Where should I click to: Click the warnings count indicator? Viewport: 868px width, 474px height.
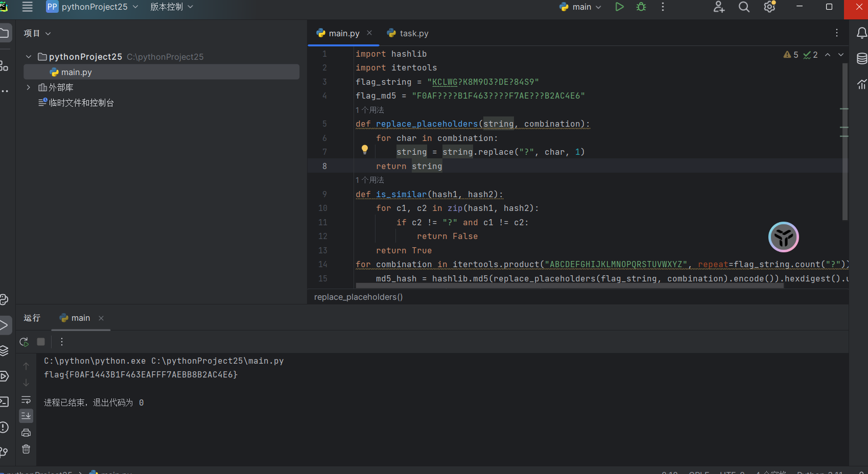(791, 55)
